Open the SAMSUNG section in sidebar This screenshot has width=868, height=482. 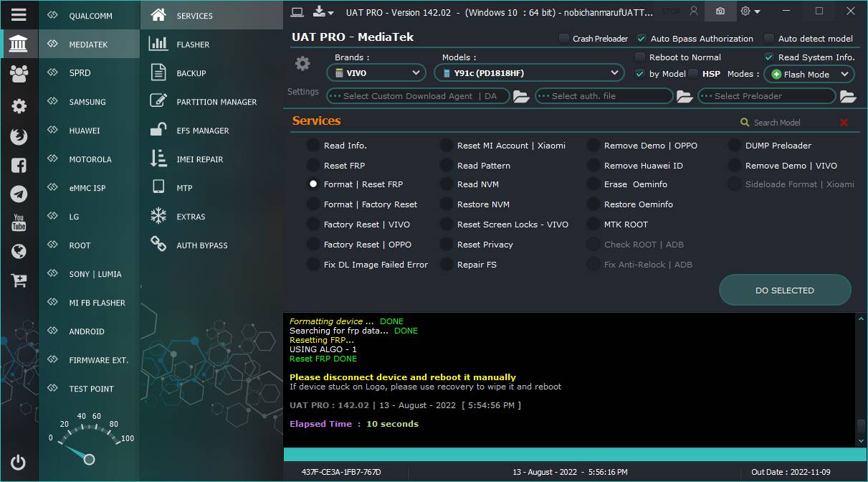point(90,102)
